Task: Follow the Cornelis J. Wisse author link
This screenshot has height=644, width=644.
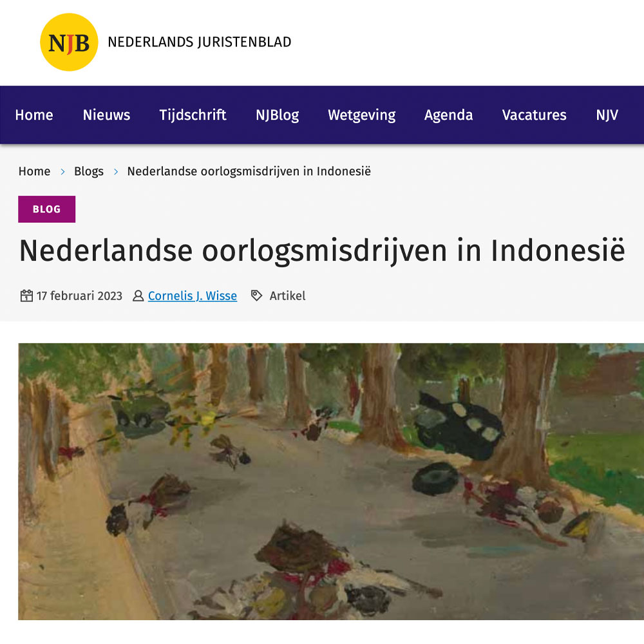Action: 192,296
